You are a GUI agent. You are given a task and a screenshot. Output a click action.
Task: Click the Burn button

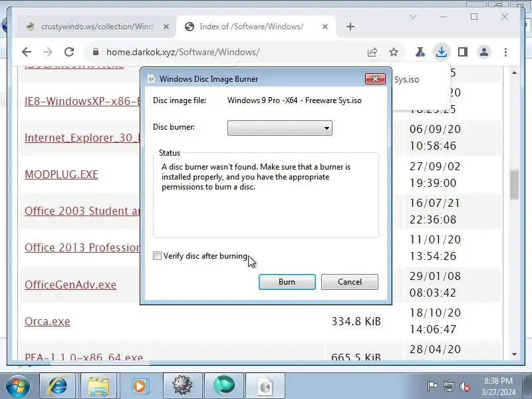[x=287, y=282]
